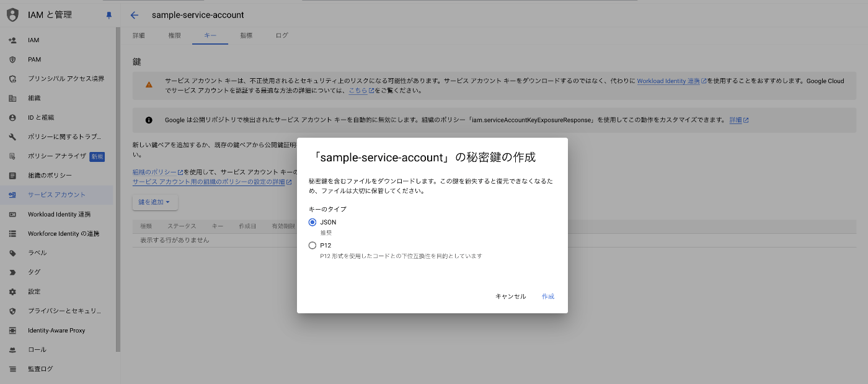Viewport: 868px width, 384px height.
Task: Switch to the ログ tab
Action: click(x=282, y=35)
